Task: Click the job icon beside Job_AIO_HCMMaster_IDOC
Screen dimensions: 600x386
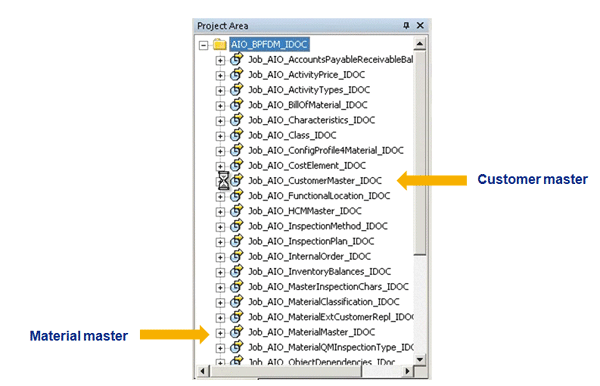Action: click(x=236, y=210)
